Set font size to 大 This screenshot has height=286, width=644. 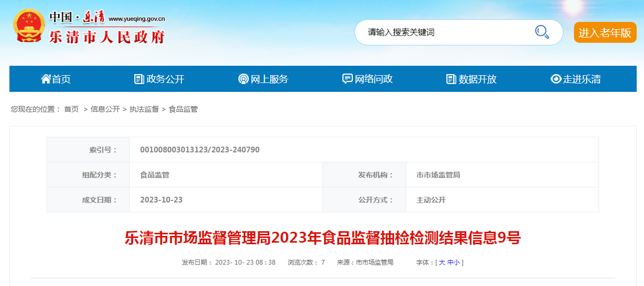(442, 263)
